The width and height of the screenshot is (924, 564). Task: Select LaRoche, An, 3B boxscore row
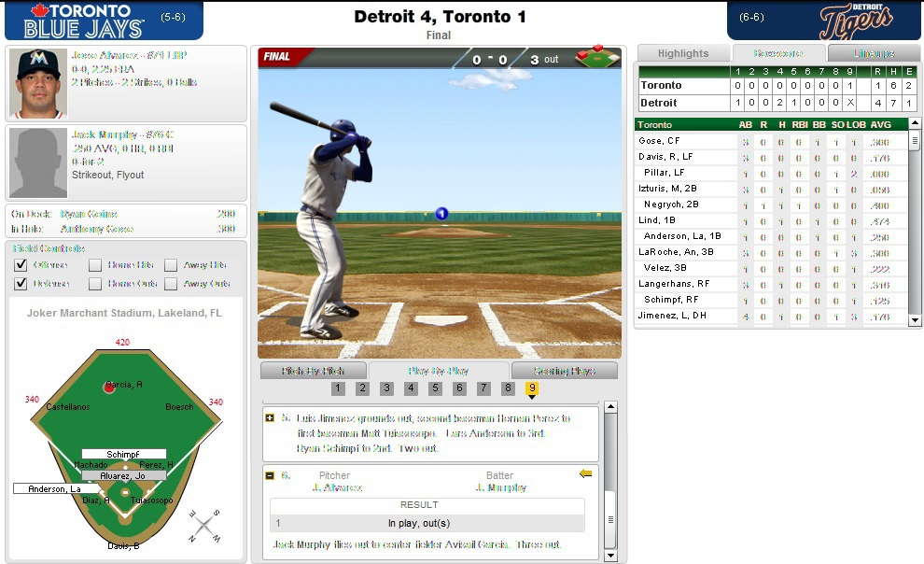(x=771, y=252)
